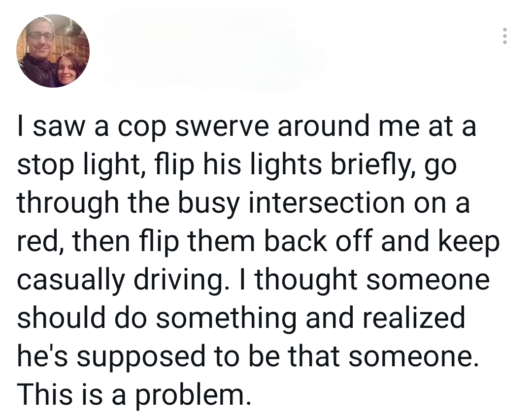
Task: Click the first line starting "I saw a cop"
Action: point(246,126)
